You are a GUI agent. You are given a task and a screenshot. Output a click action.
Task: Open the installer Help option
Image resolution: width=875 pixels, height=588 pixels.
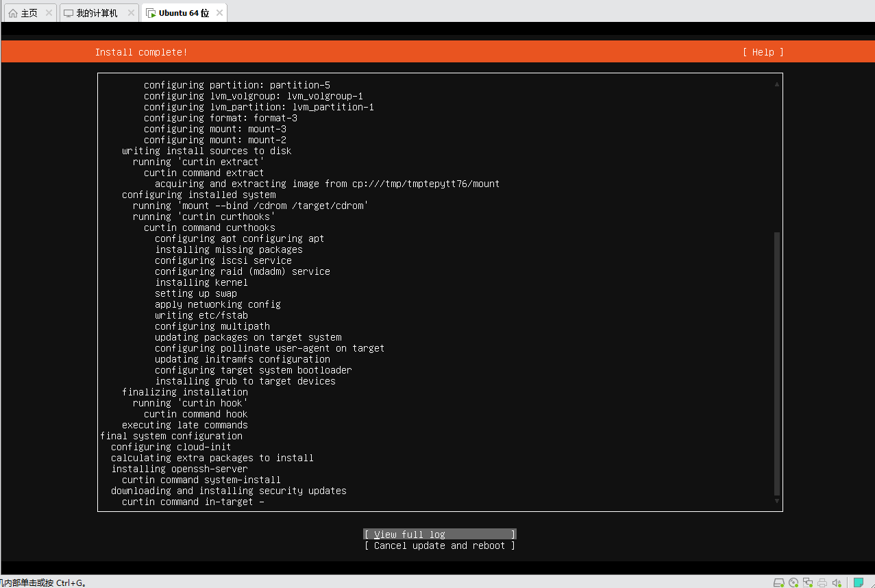coord(762,52)
